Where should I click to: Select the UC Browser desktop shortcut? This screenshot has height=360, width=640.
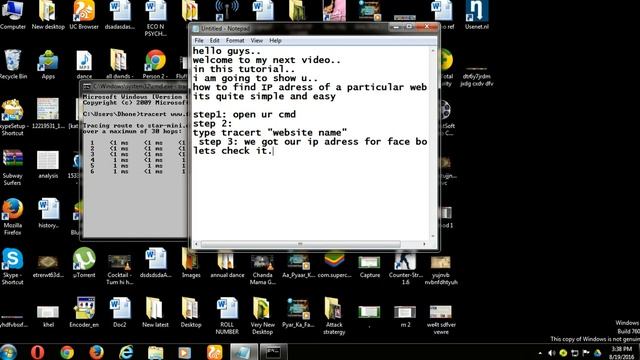click(x=84, y=16)
